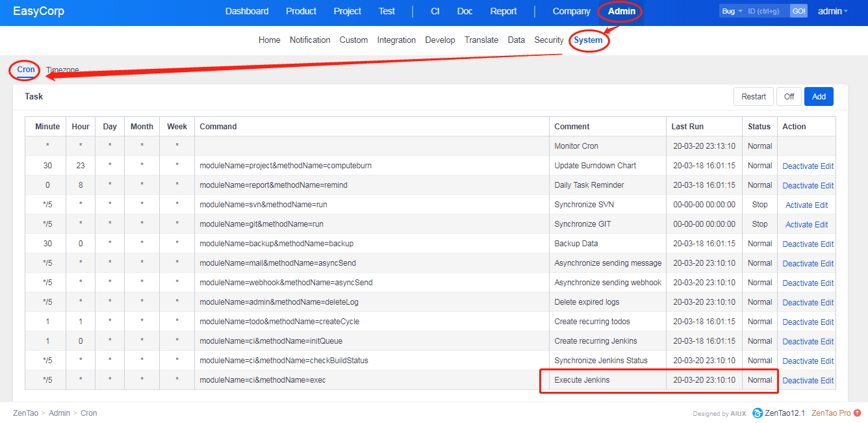
Task: Focus the ID quick search field
Action: click(767, 12)
